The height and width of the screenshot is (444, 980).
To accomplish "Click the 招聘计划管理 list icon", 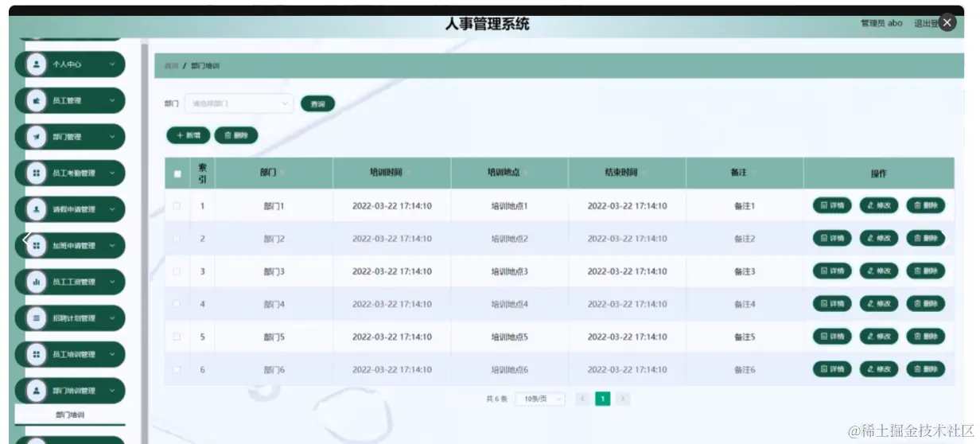I will (x=35, y=318).
